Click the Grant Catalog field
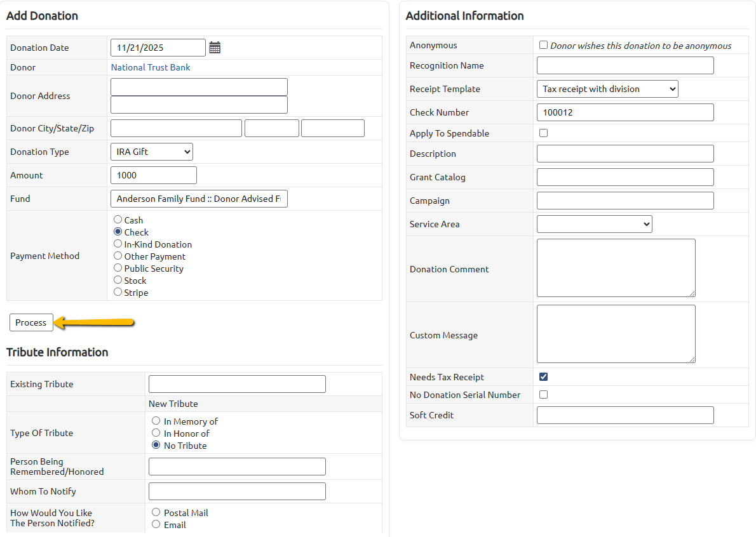 (625, 177)
